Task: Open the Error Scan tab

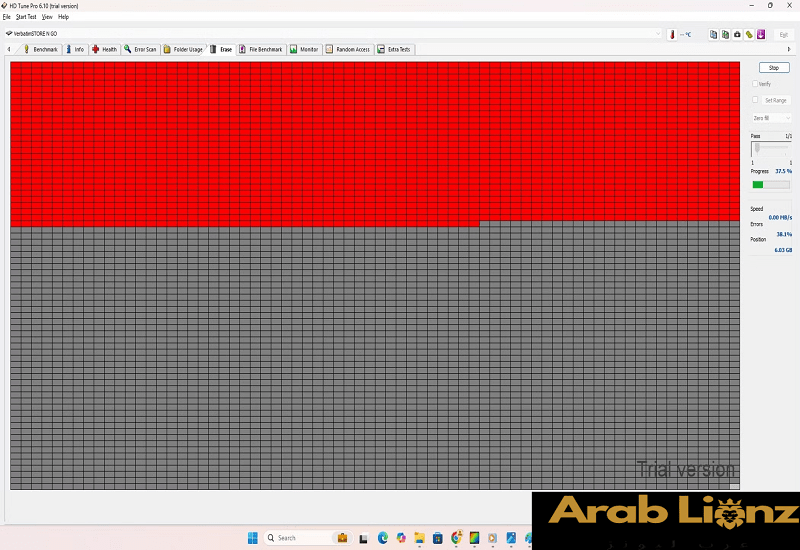Action: click(140, 49)
